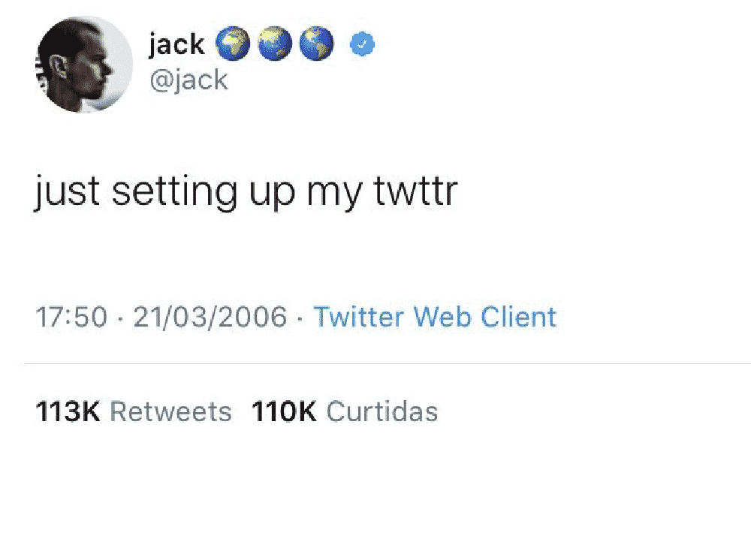Click the words up my in the tweet
This screenshot has height=560, width=751.
(306, 194)
